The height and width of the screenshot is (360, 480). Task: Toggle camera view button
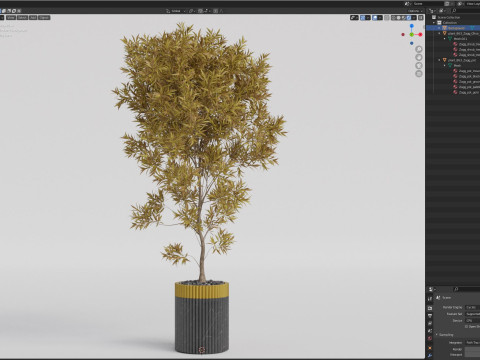419,65
